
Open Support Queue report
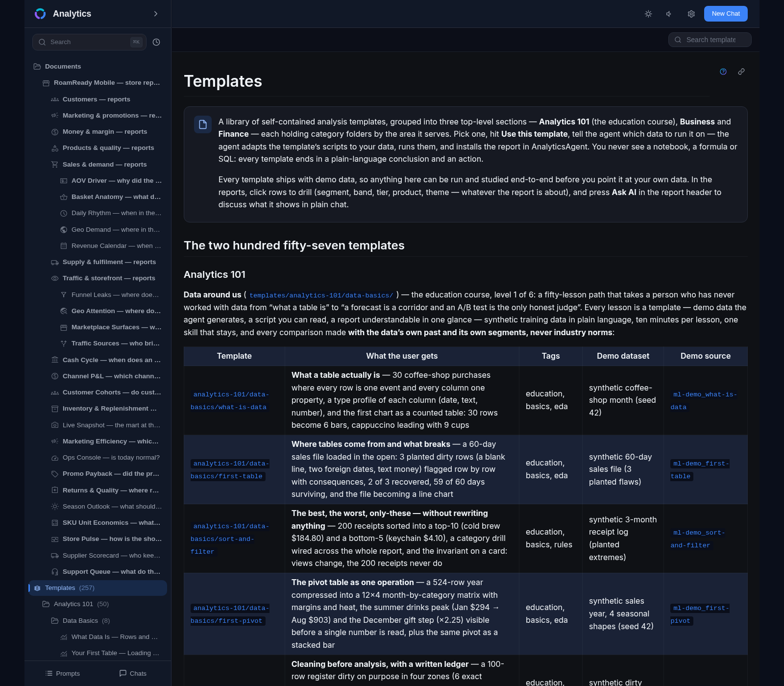(x=107, y=572)
